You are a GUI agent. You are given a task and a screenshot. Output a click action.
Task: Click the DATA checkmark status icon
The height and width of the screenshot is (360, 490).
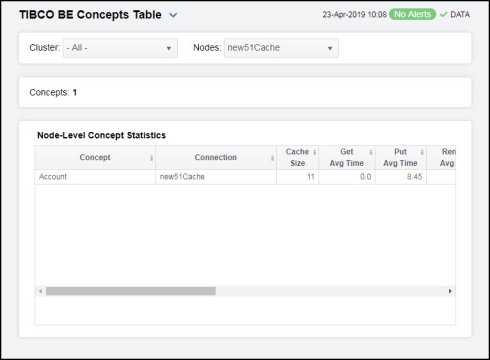tap(443, 15)
